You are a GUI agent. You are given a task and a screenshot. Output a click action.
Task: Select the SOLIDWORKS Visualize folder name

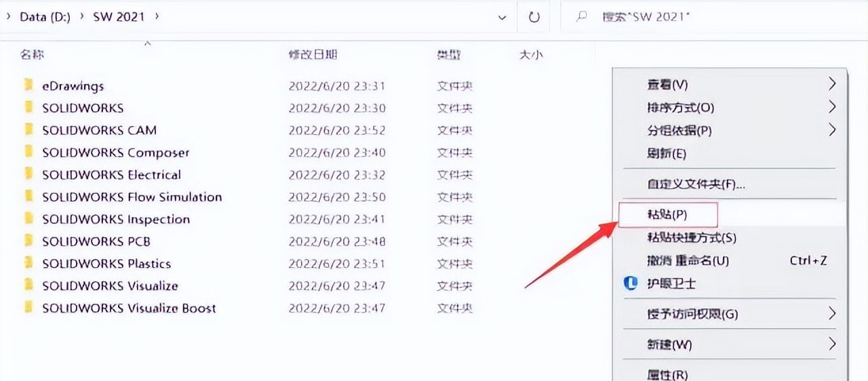tap(110, 286)
